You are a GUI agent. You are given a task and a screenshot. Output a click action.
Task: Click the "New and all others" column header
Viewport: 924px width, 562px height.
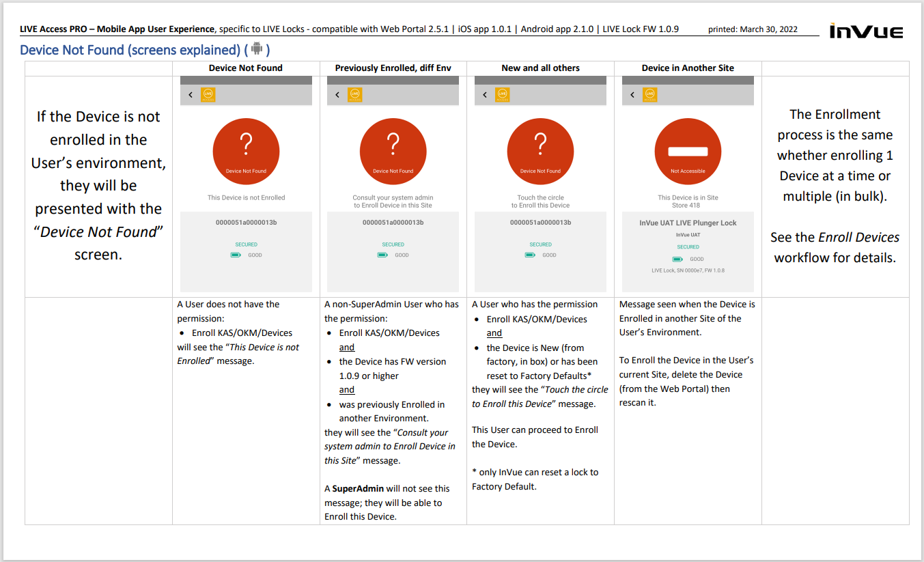[x=541, y=68]
